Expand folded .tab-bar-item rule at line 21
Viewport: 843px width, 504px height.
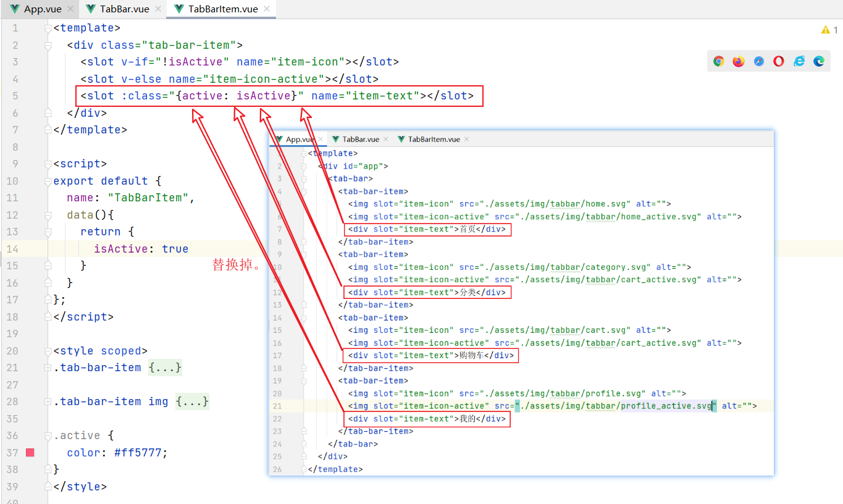coord(48,368)
